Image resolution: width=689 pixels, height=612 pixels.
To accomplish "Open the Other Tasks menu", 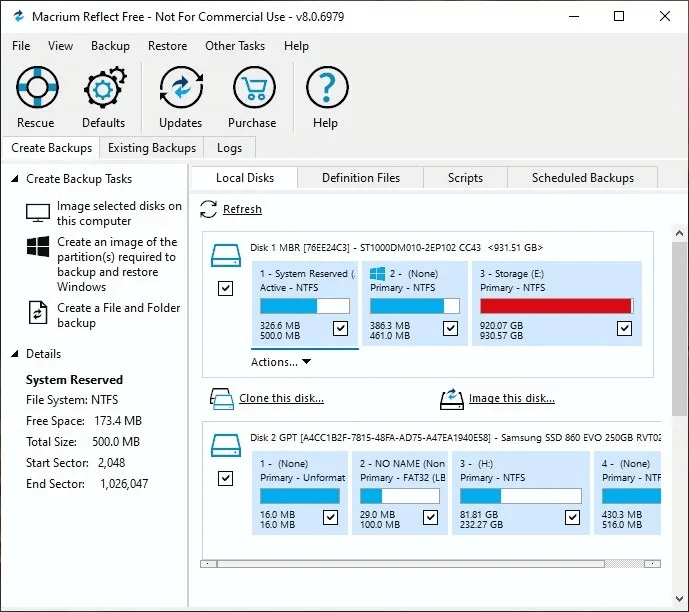I will click(x=235, y=46).
